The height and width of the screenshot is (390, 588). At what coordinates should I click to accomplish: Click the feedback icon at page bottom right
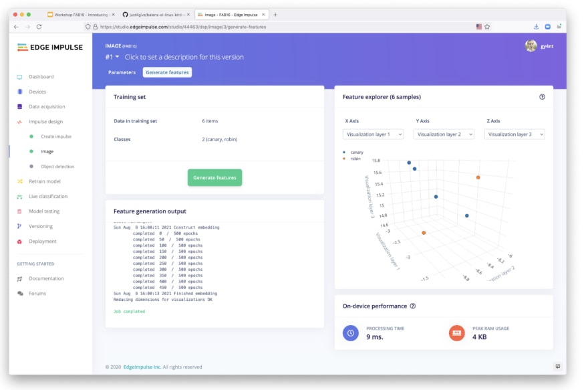tap(558, 367)
